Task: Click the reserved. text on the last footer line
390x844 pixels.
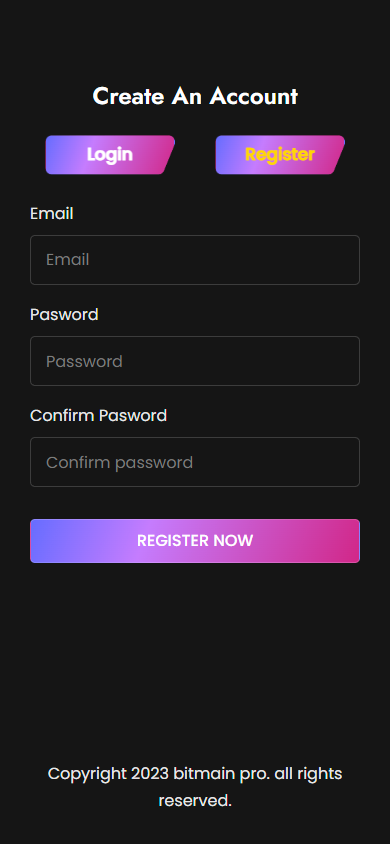Action: [195, 801]
